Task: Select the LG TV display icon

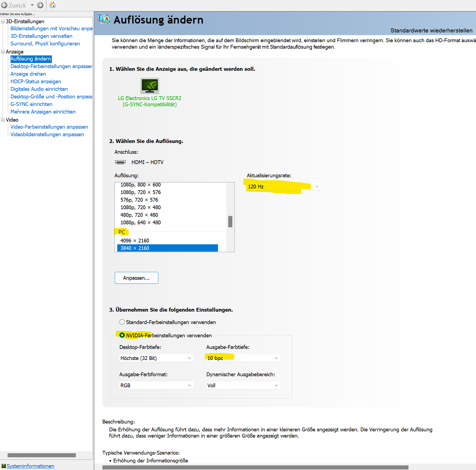Action: (x=150, y=86)
